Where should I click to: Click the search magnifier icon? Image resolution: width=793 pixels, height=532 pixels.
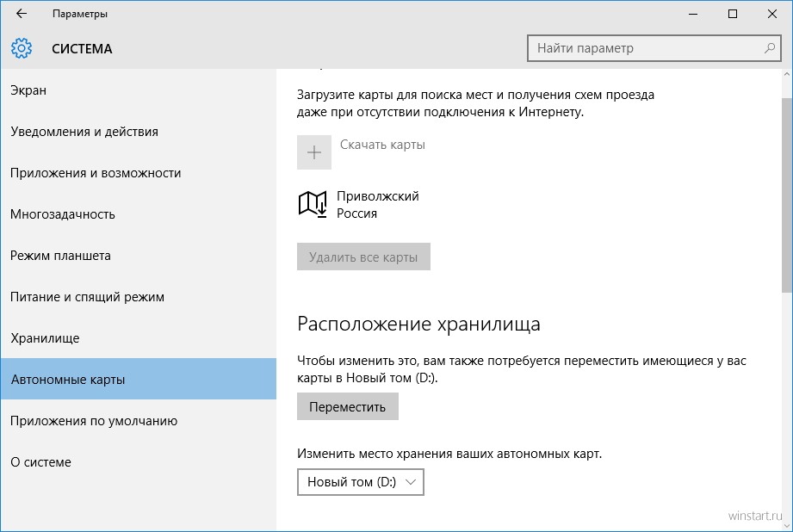click(x=769, y=48)
